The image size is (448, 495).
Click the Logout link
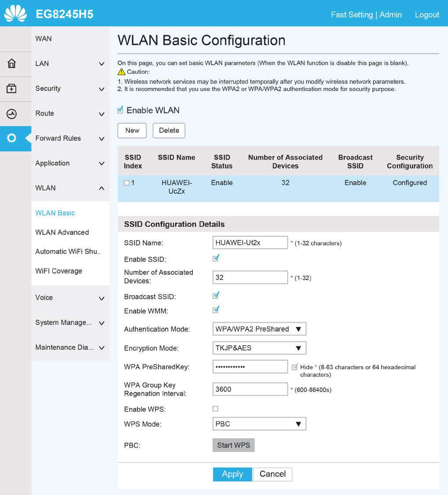[427, 15]
